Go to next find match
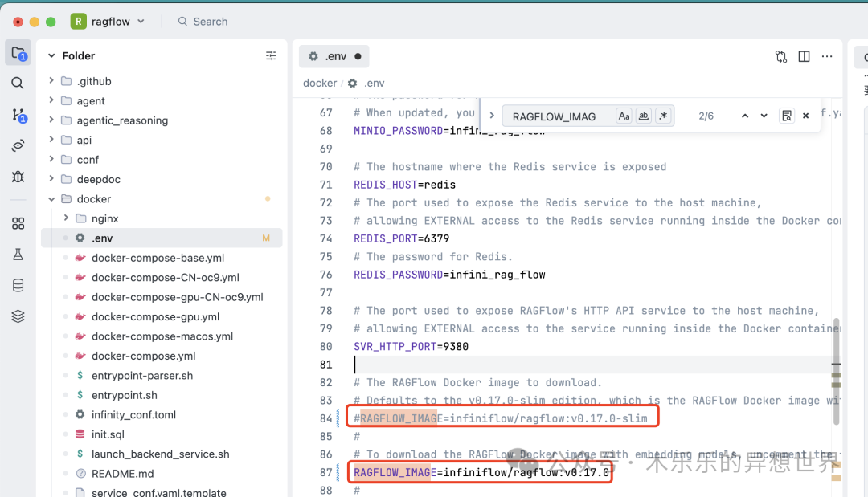The width and height of the screenshot is (868, 497). [x=764, y=116]
